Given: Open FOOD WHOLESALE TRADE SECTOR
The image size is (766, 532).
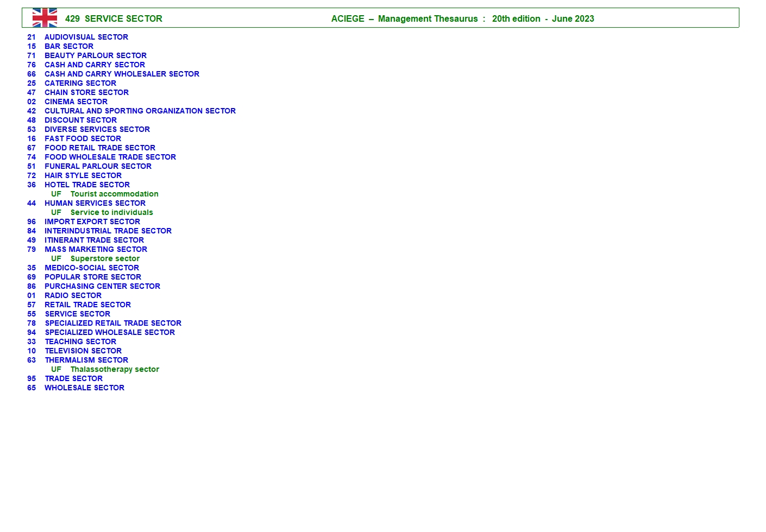Looking at the screenshot, I should (x=110, y=157).
